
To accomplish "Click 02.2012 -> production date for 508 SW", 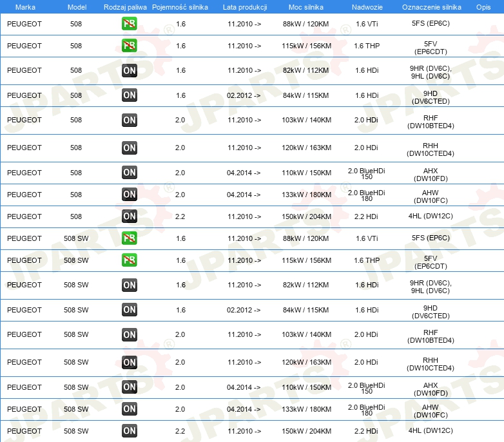I will pyautogui.click(x=244, y=310).
